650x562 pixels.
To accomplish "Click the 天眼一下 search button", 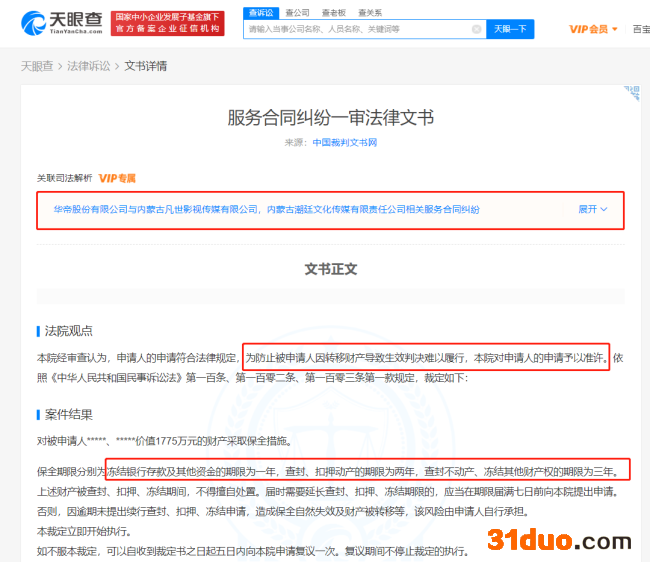I will point(510,29).
